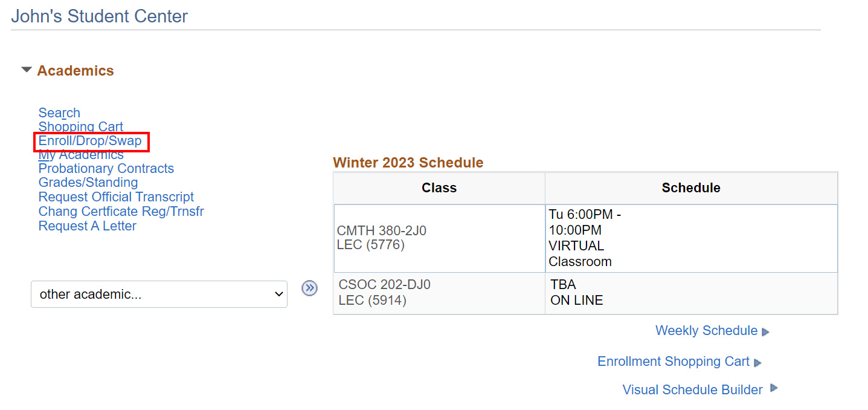This screenshot has width=868, height=410.
Task: Open Grades/Standing link
Action: (x=88, y=183)
